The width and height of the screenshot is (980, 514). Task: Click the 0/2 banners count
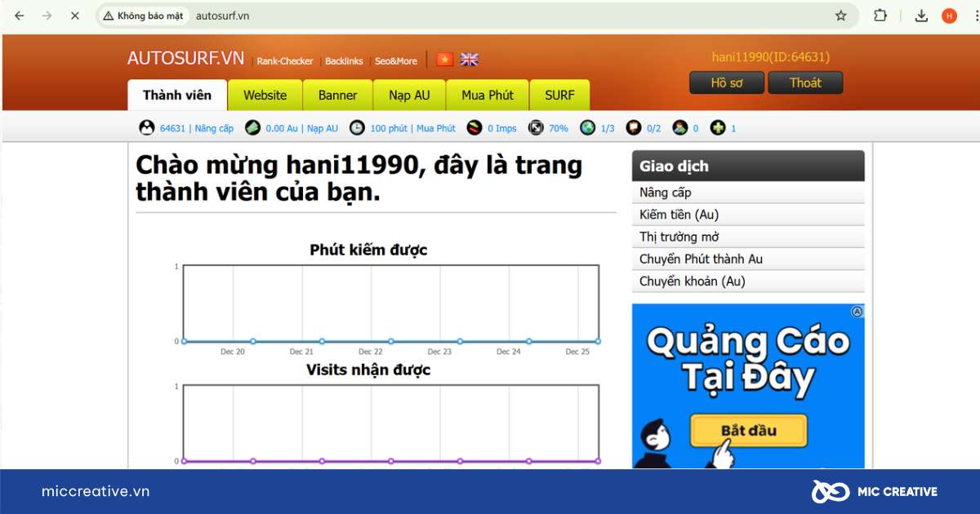pyautogui.click(x=653, y=128)
